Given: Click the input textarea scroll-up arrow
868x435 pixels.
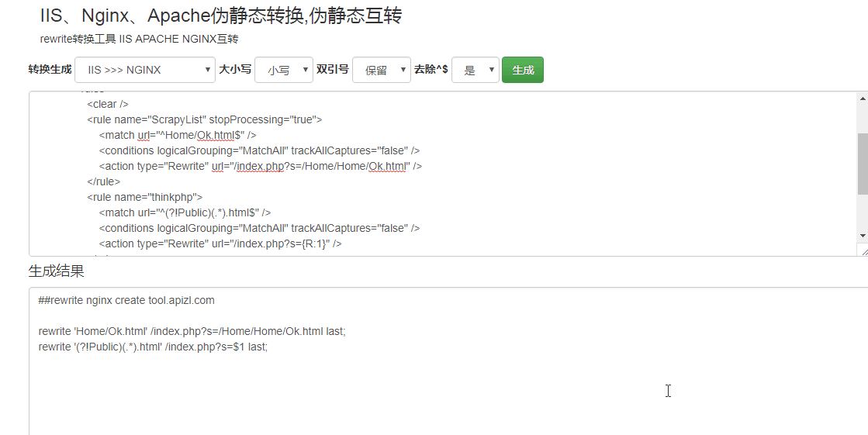Looking at the screenshot, I should [863, 98].
